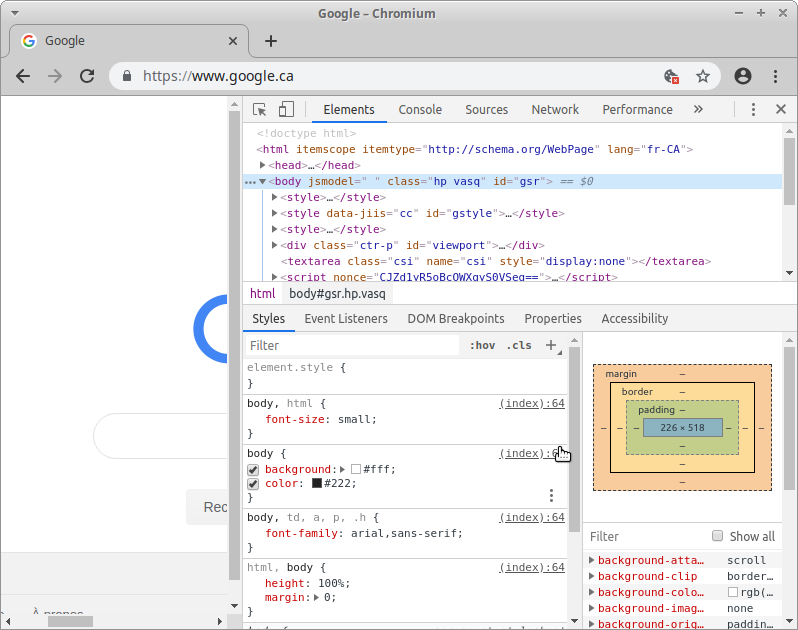Click the inspect element picker icon
Image resolution: width=798 pixels, height=630 pixels.
(260, 110)
